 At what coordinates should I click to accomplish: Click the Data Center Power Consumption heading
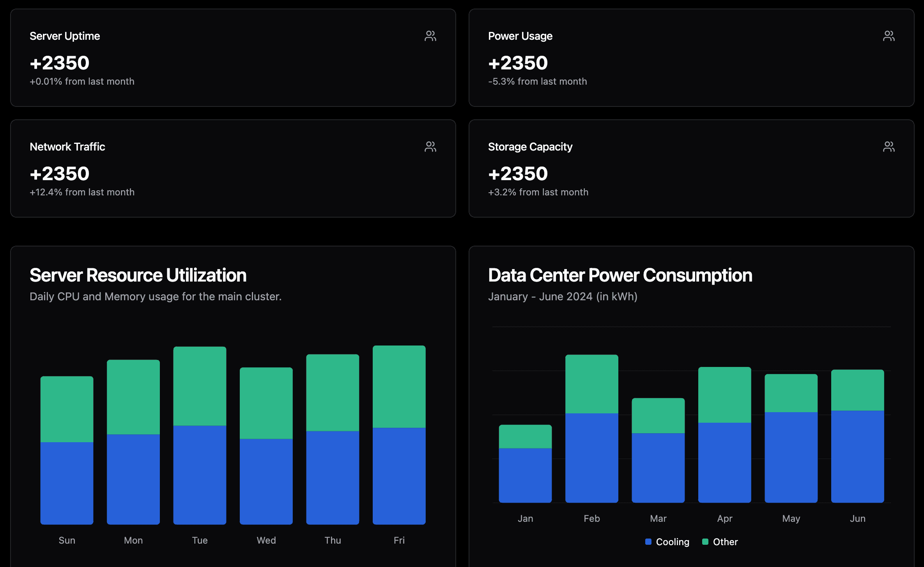point(620,275)
